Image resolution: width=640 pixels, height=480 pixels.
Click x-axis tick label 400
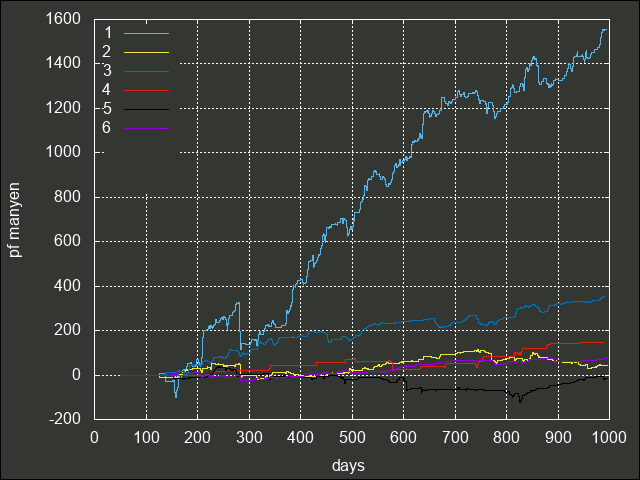click(300, 438)
